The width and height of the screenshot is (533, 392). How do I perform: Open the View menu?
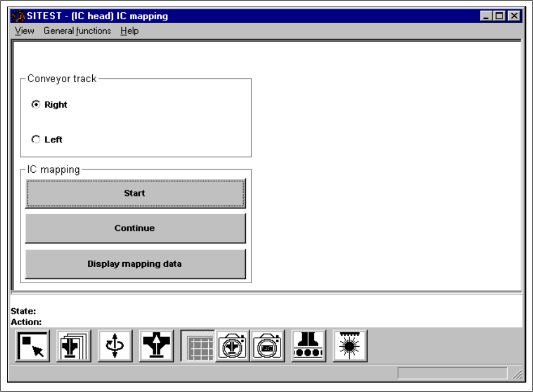[x=24, y=31]
